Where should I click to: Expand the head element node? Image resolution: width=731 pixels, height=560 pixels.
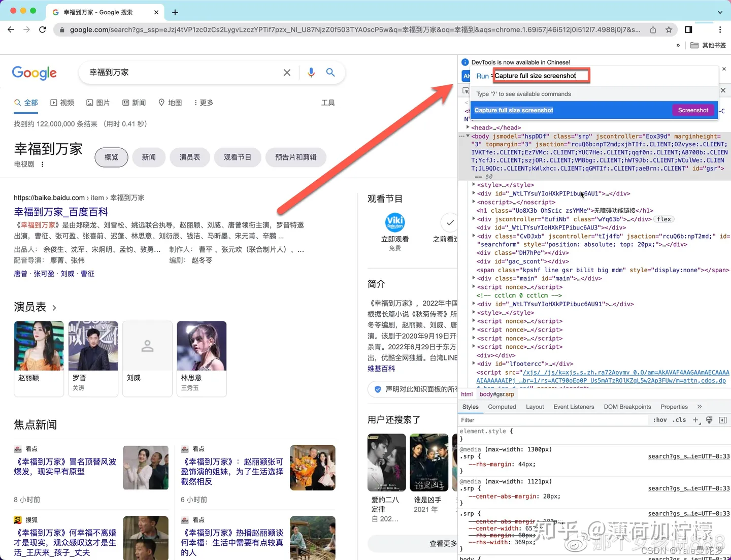click(468, 127)
